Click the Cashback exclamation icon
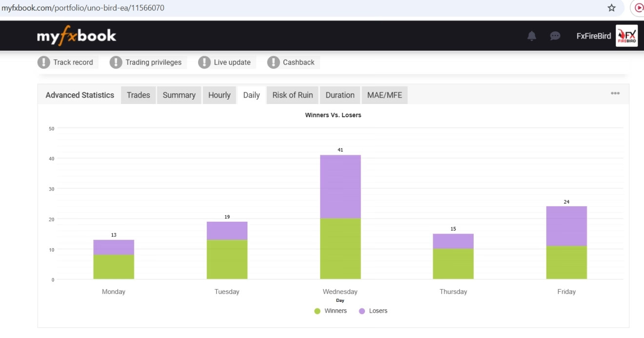 (x=273, y=62)
